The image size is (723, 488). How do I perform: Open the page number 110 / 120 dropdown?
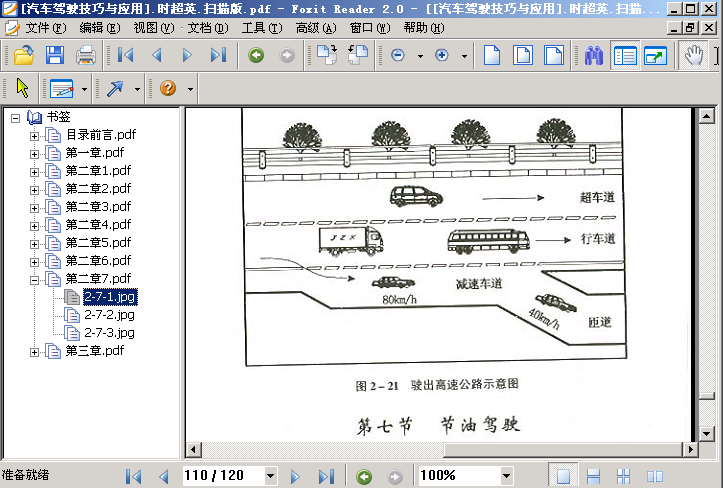pos(270,476)
